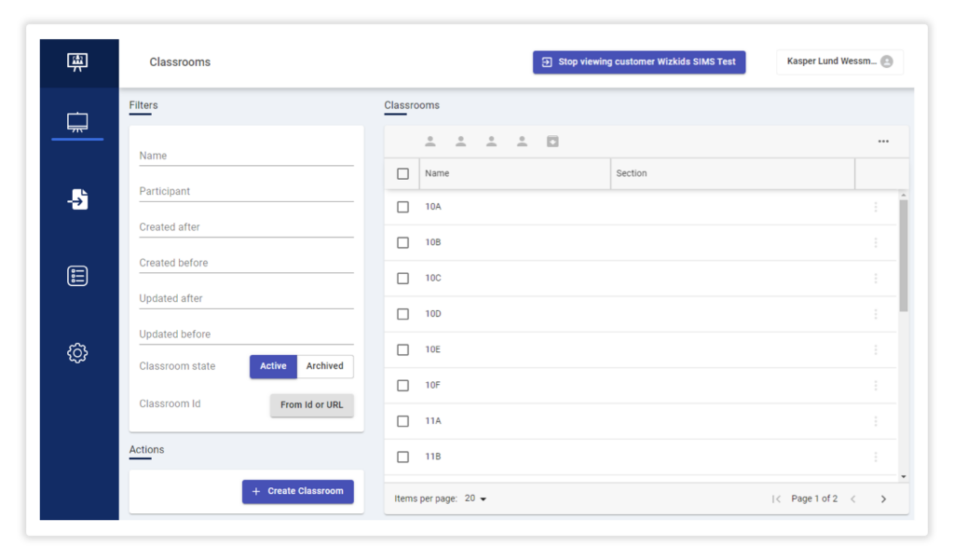Focus the Participant filter input field
The height and width of the screenshot is (560, 954).
(246, 191)
